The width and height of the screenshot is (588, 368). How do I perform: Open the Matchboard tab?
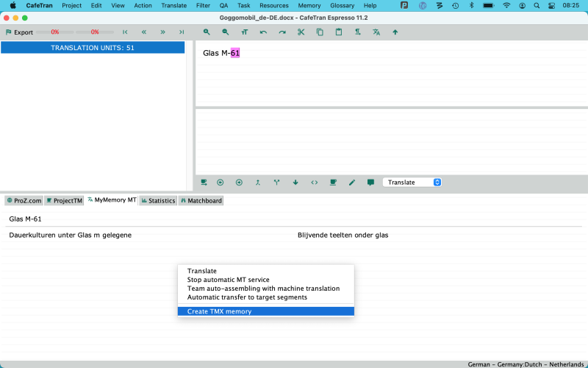(201, 200)
